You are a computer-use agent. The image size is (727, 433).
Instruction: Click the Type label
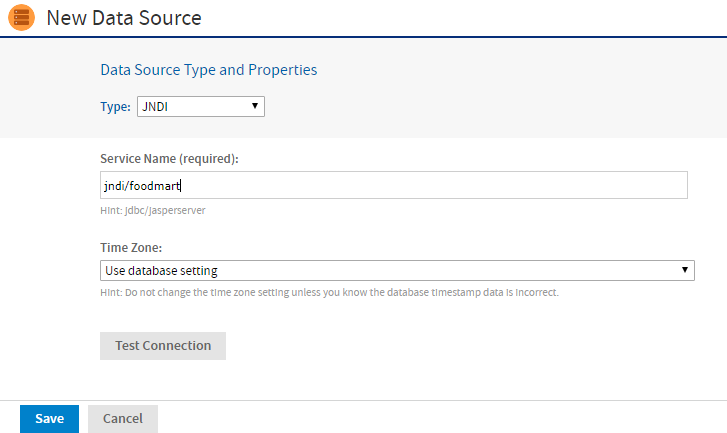(x=115, y=107)
